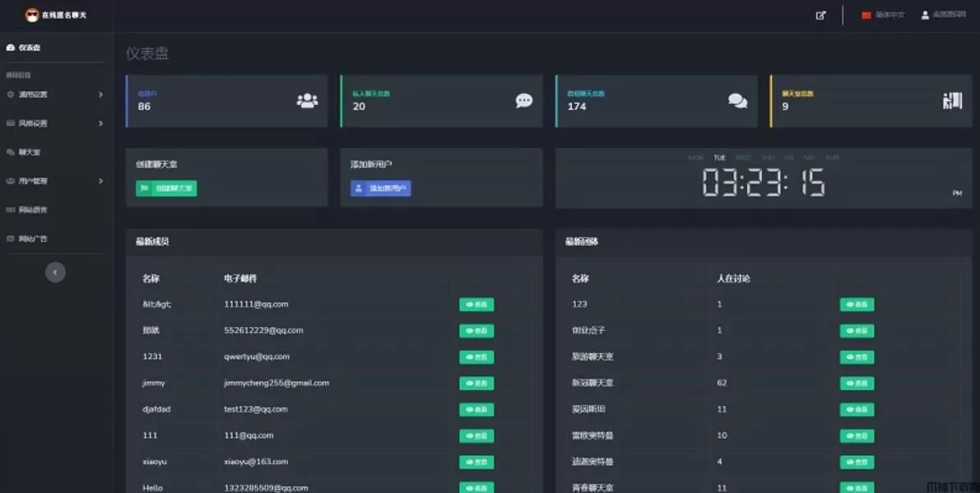Click the admin user profile icon
Screen dimensions: 980x493
click(x=925, y=15)
